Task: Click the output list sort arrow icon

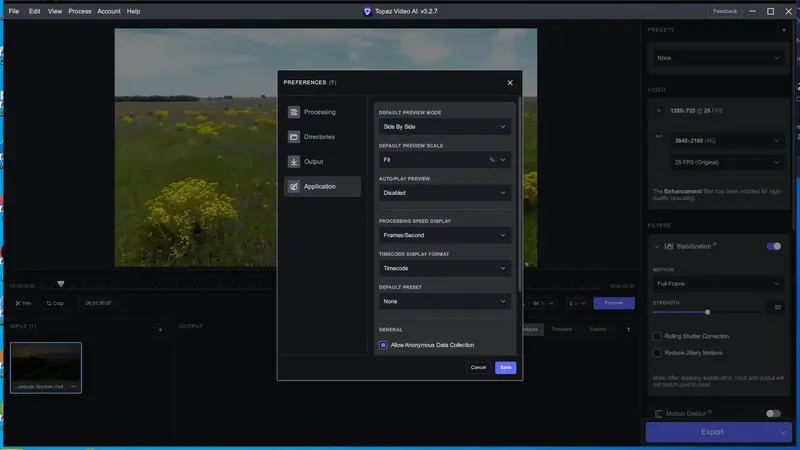Action: (629, 330)
